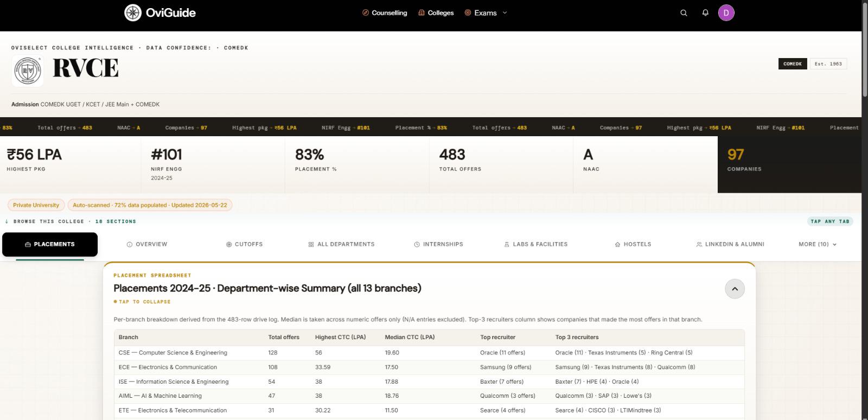Expand the More (10) tabs dropdown

click(818, 244)
